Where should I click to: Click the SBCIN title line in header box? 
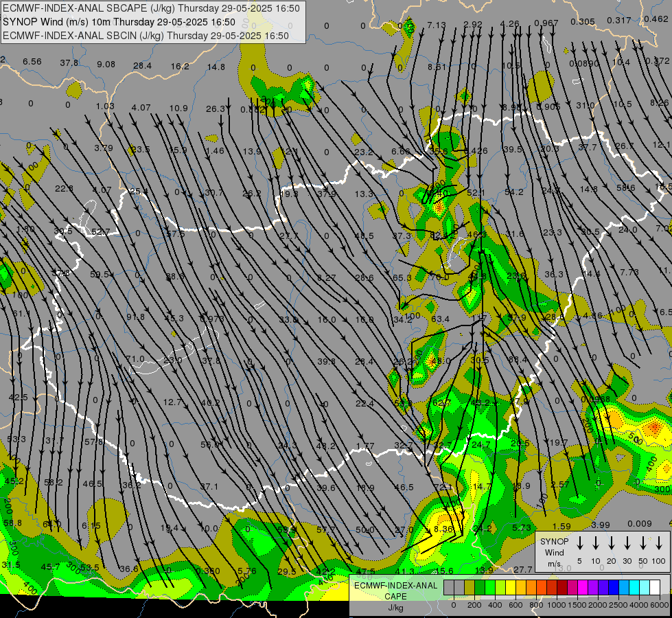[x=146, y=36]
